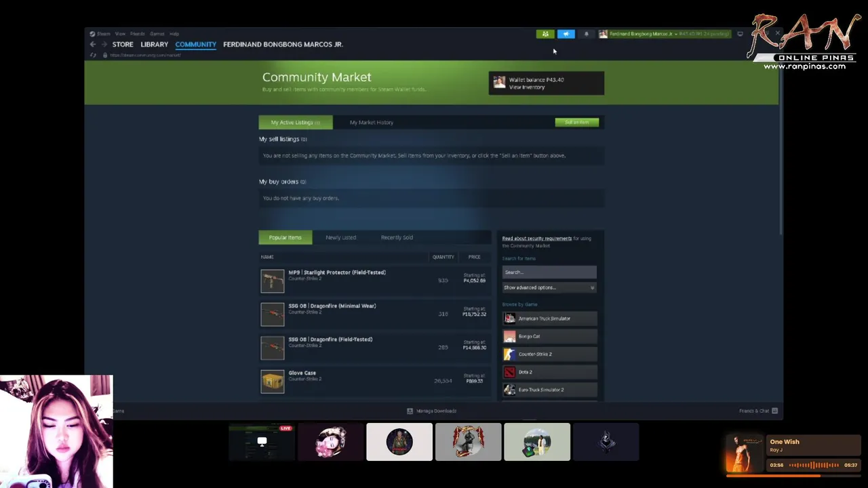
Task: Click the steamcommunity URL address bar
Action: tap(146, 55)
